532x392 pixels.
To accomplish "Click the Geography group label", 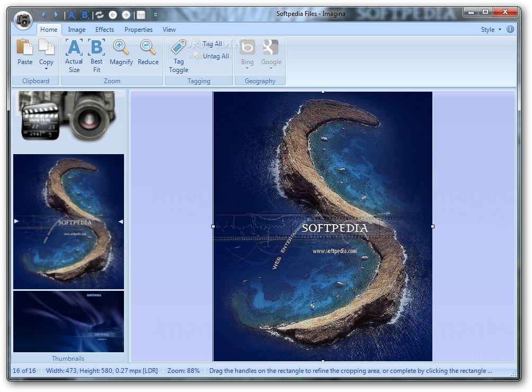I will tap(260, 81).
